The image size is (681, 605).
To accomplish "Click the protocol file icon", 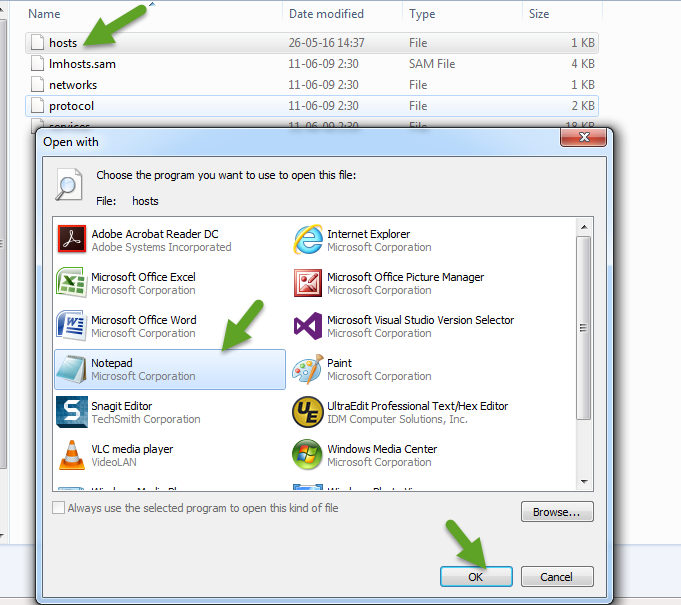I will coord(38,106).
